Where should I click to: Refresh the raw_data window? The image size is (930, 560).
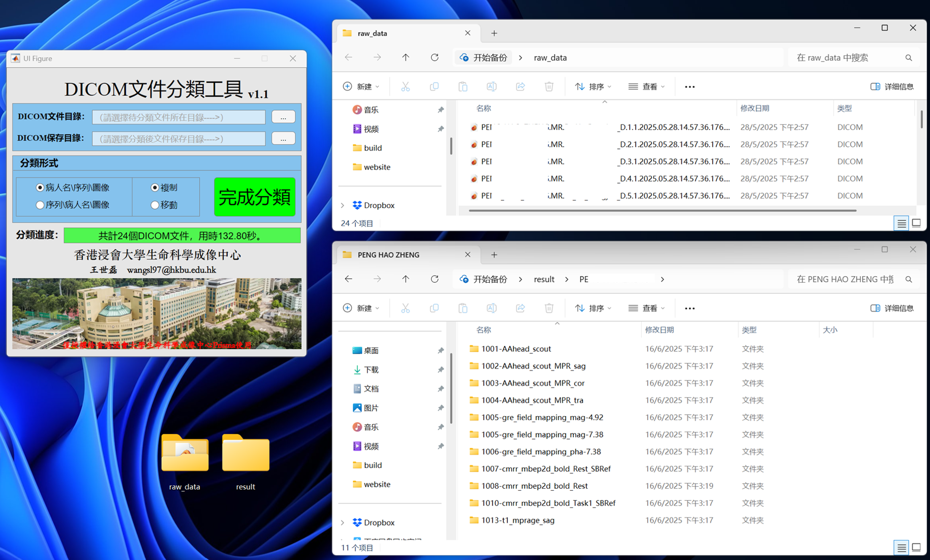(435, 57)
